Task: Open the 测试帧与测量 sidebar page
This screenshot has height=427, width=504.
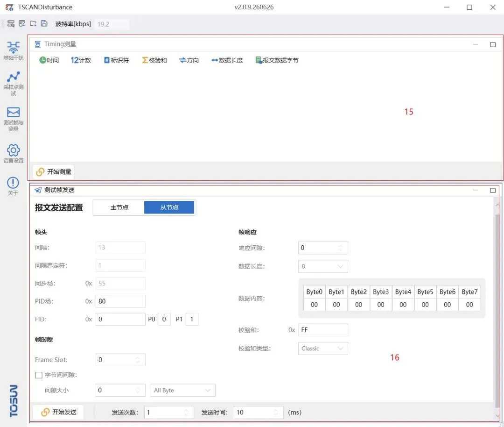Action: (13, 119)
